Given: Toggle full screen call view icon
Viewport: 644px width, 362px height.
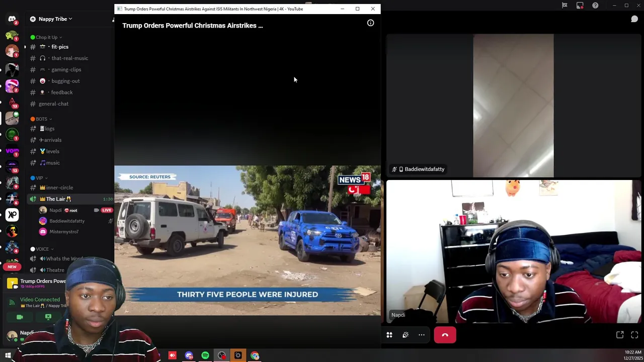Looking at the screenshot, I should pos(634,335).
